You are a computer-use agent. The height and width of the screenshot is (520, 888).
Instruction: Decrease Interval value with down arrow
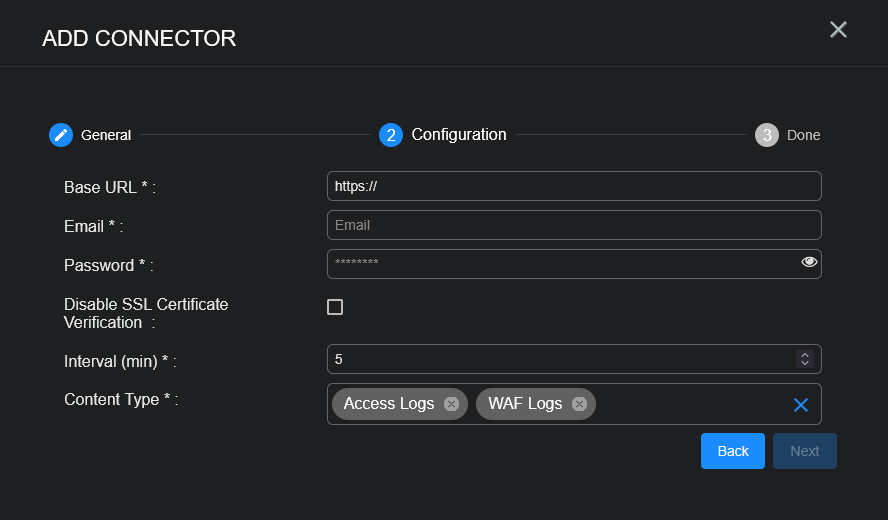point(804,363)
